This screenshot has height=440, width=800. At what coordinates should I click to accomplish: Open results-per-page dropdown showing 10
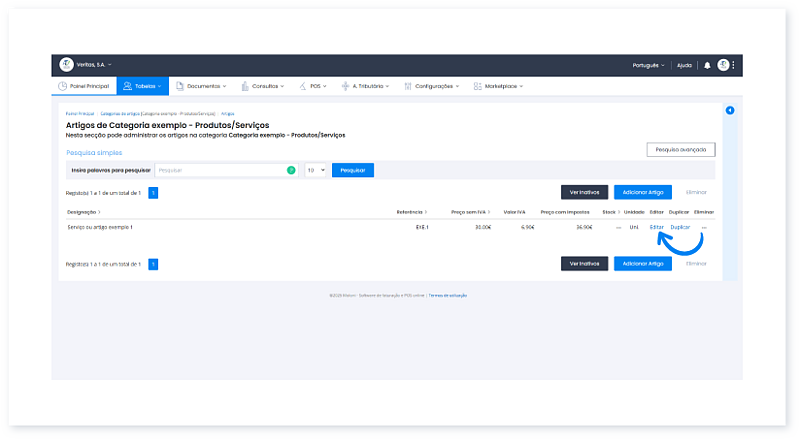316,170
